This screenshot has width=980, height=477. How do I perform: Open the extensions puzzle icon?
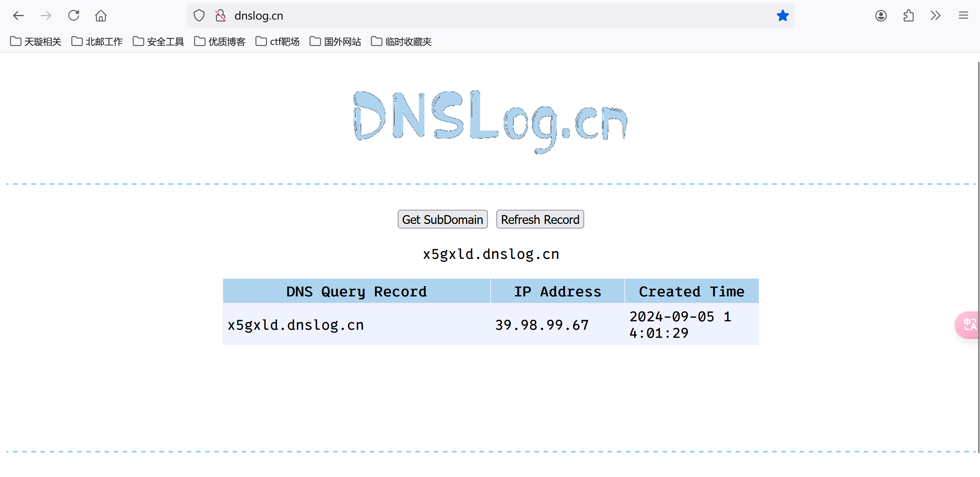pos(908,16)
